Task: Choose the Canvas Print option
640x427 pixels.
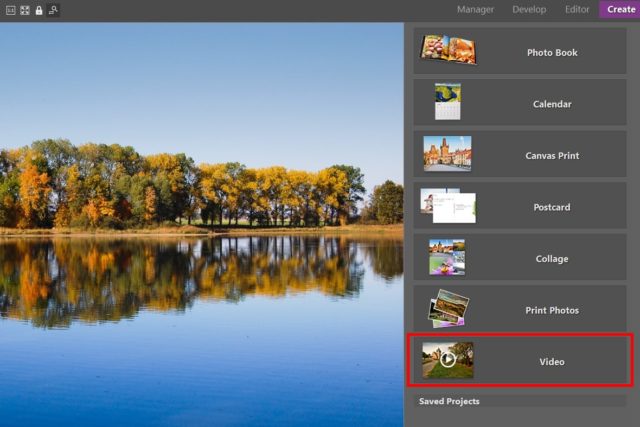Action: (x=520, y=154)
